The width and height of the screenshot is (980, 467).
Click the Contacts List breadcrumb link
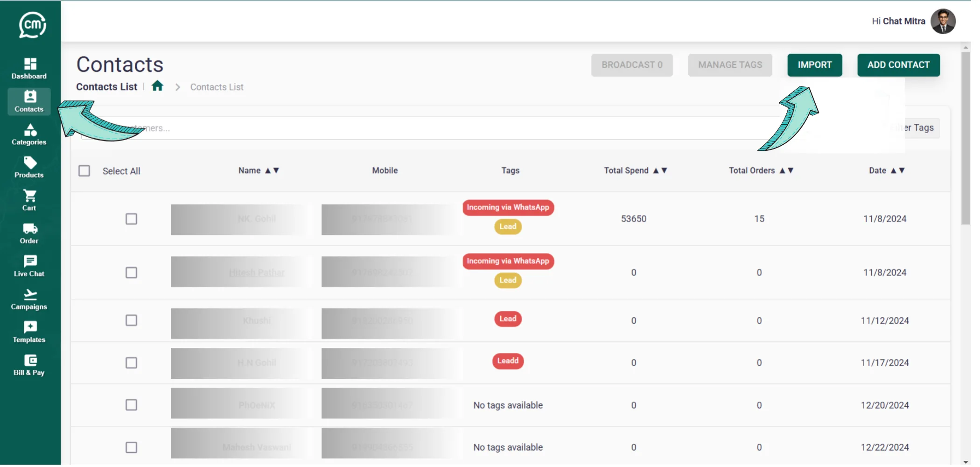[x=217, y=87]
